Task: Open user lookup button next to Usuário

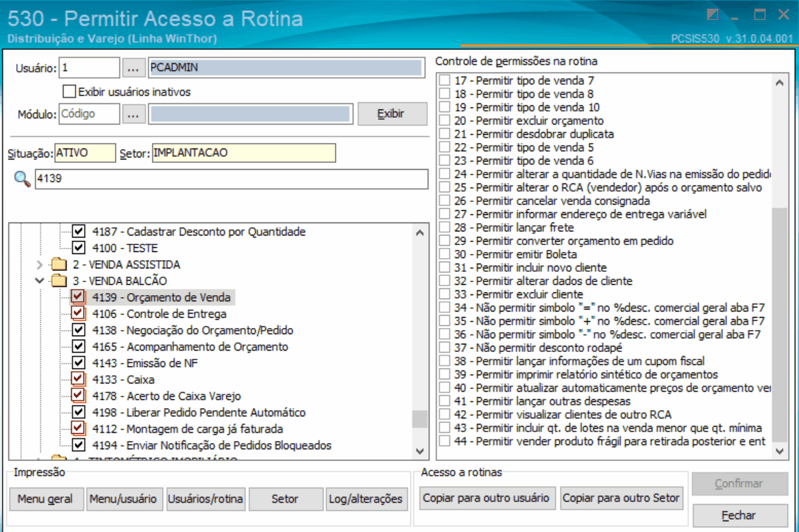Action: [133, 68]
